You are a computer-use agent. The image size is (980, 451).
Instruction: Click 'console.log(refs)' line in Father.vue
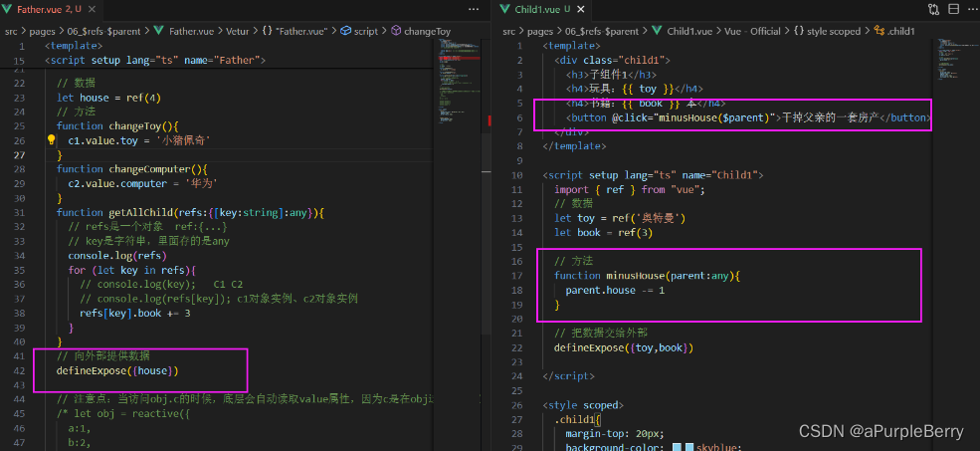tap(117, 255)
